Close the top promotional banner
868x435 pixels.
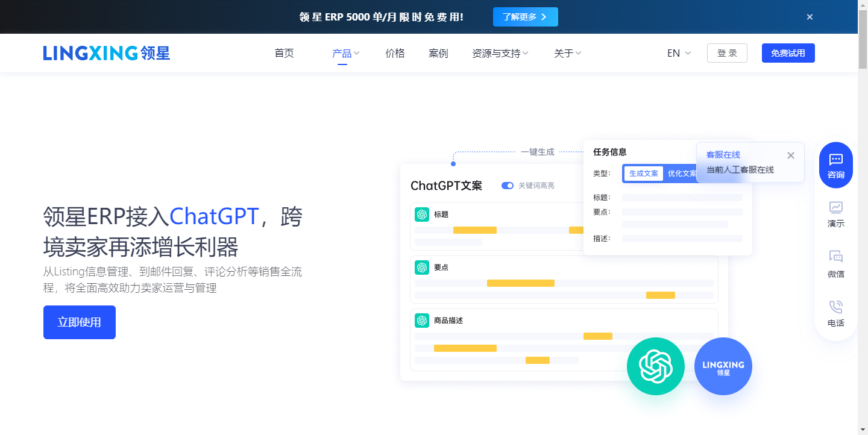[x=810, y=17]
